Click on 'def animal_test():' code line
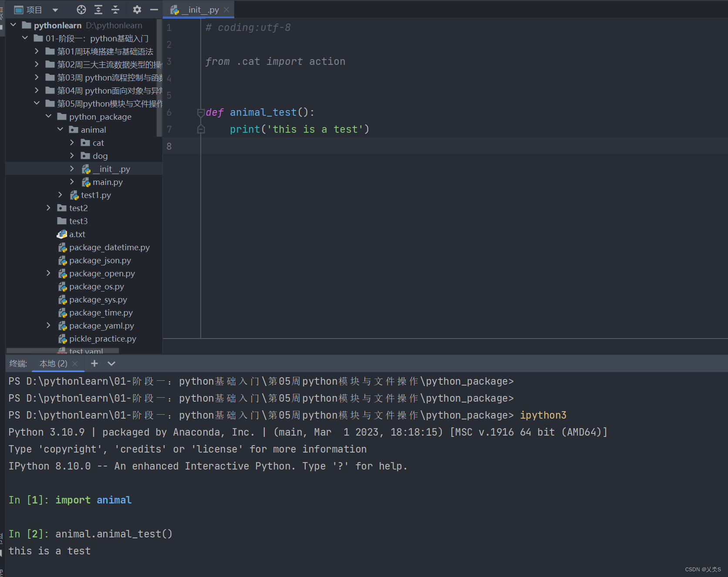 [260, 112]
